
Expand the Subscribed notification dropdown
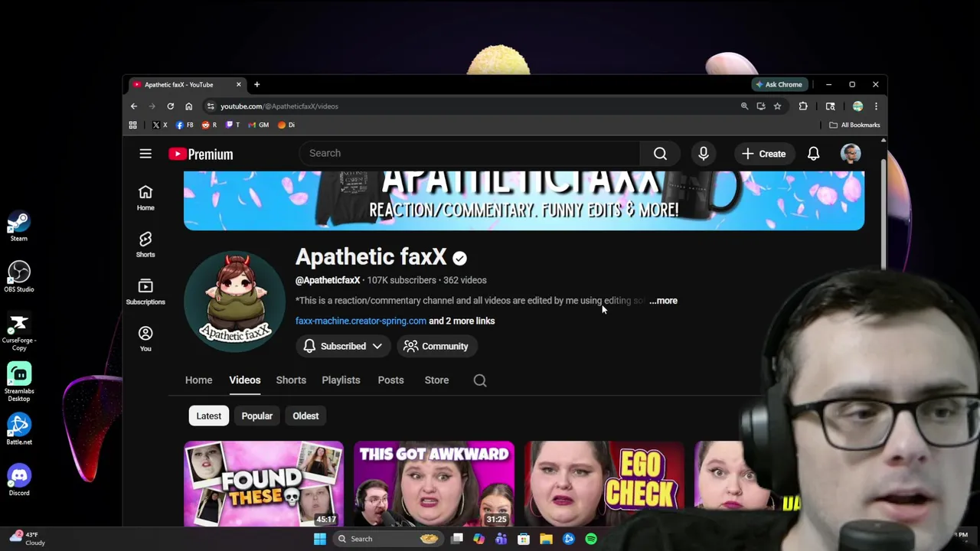pyautogui.click(x=343, y=347)
